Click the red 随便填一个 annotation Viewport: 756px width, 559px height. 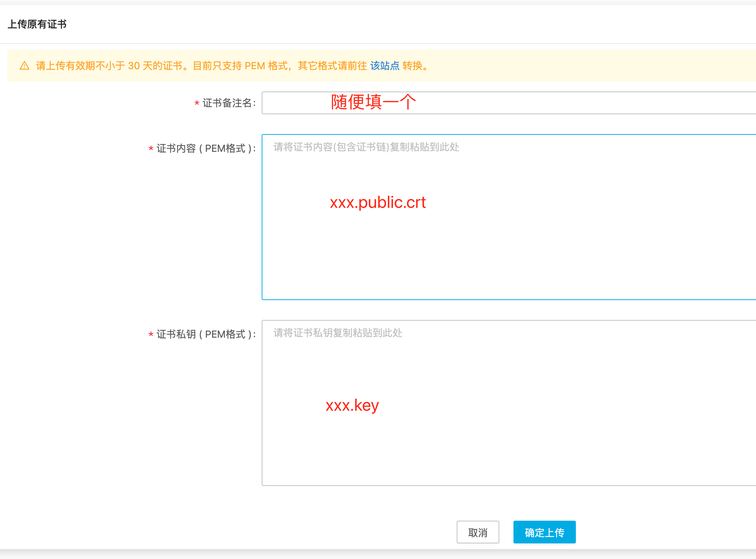pos(373,102)
